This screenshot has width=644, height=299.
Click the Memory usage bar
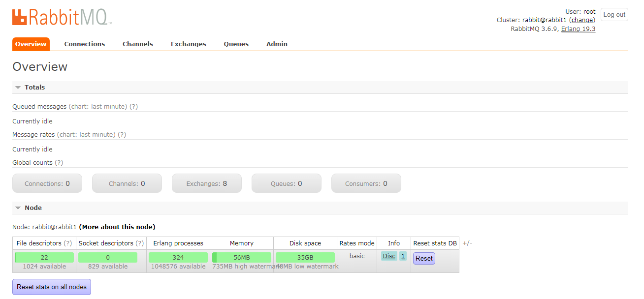(x=241, y=257)
